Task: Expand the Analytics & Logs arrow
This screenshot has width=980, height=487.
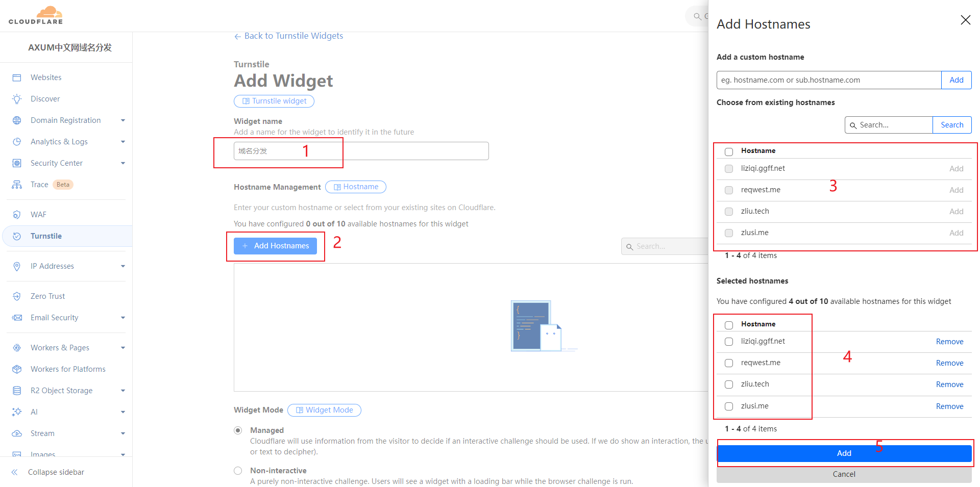Action: pyautogui.click(x=123, y=142)
